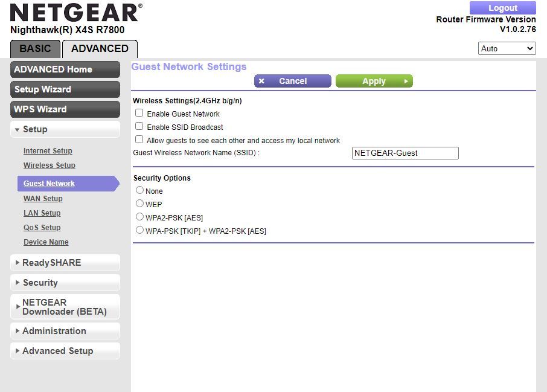Open Guest Network link

[x=49, y=184]
